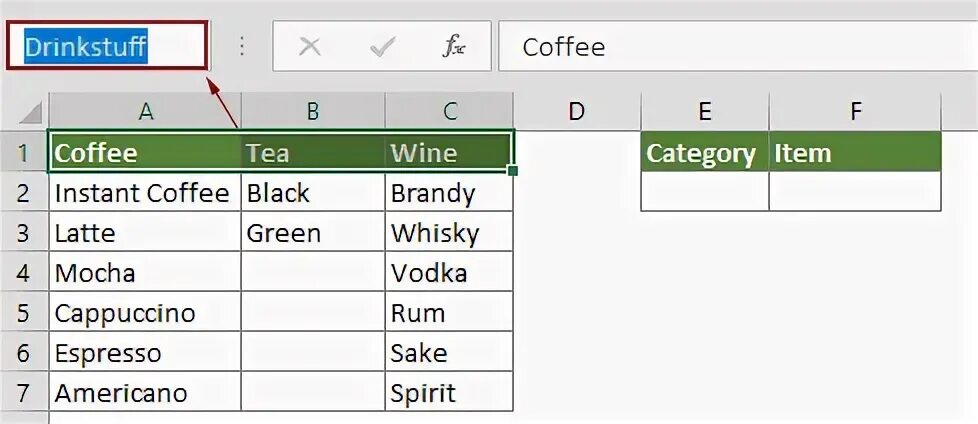Select the Whisky cell
Screen dimensions: 978x424
coord(449,233)
